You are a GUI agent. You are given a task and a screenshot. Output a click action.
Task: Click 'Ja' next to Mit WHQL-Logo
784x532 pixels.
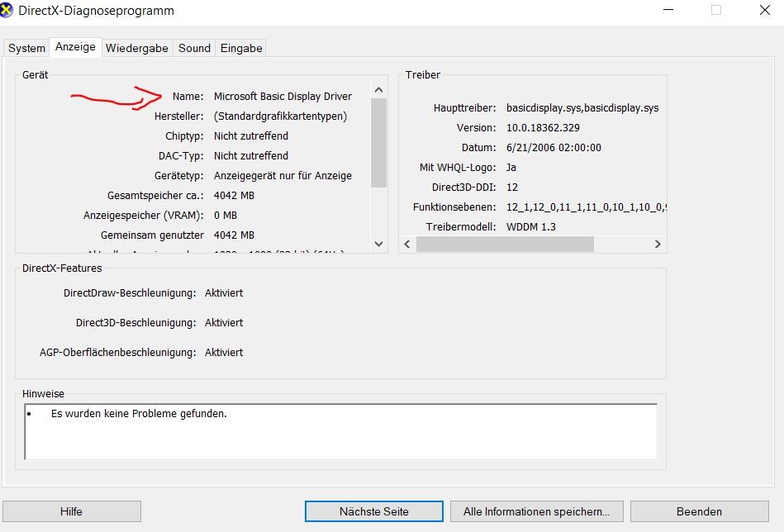[511, 168]
